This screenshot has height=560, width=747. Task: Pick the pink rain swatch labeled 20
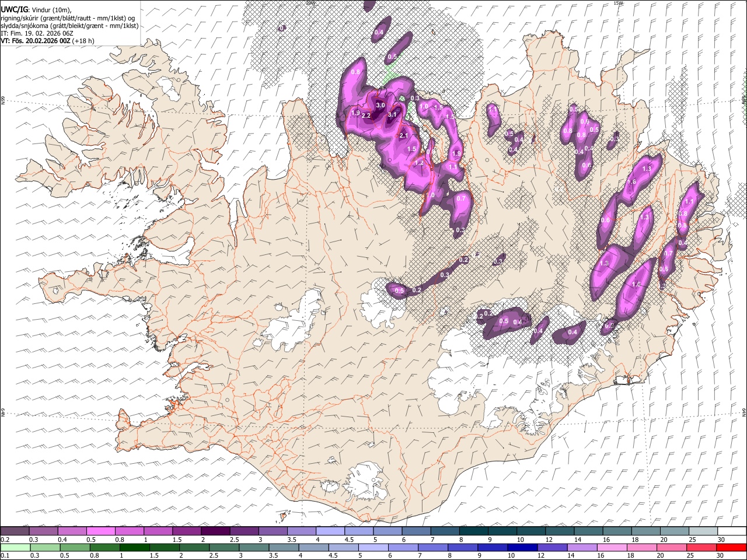pyautogui.click(x=671, y=547)
